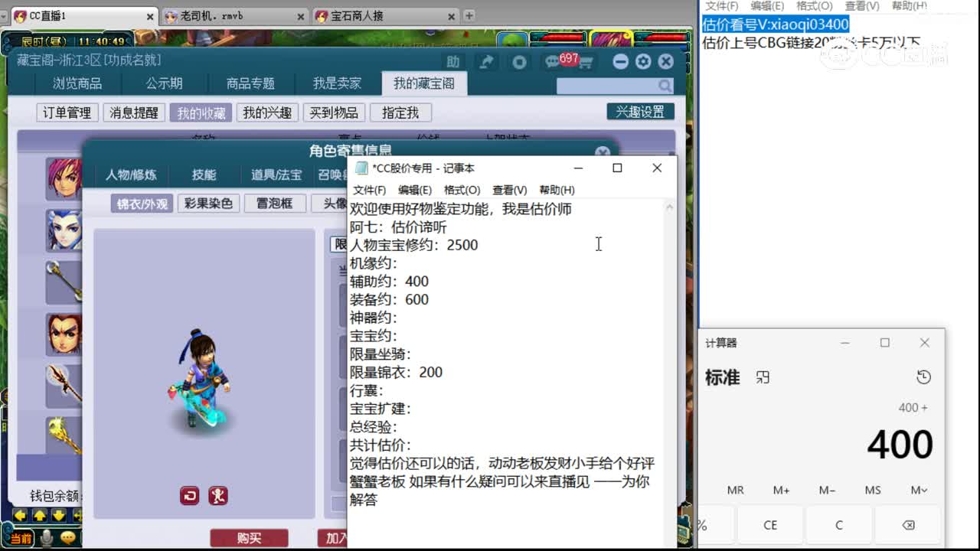Click the yellow left arrow in game bar
Image resolution: width=980 pixels, height=551 pixels.
[x=20, y=515]
